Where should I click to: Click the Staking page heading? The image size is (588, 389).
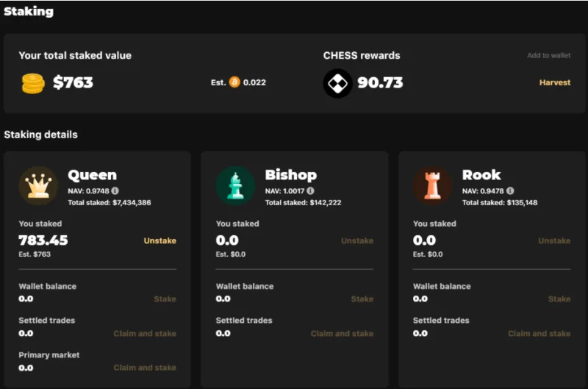29,11
